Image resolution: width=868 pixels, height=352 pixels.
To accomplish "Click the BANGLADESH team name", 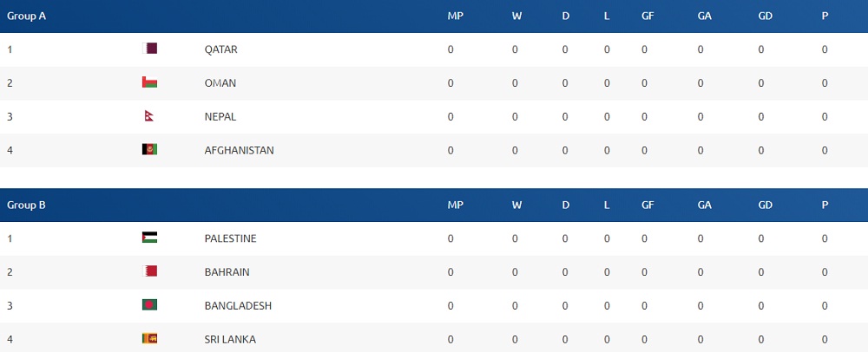I will [x=238, y=305].
